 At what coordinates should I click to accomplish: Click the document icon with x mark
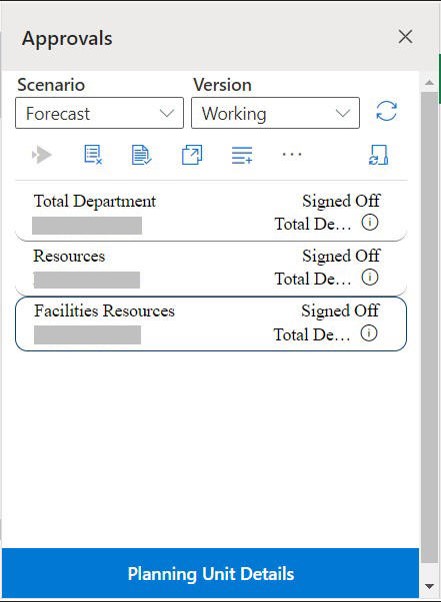(x=93, y=155)
